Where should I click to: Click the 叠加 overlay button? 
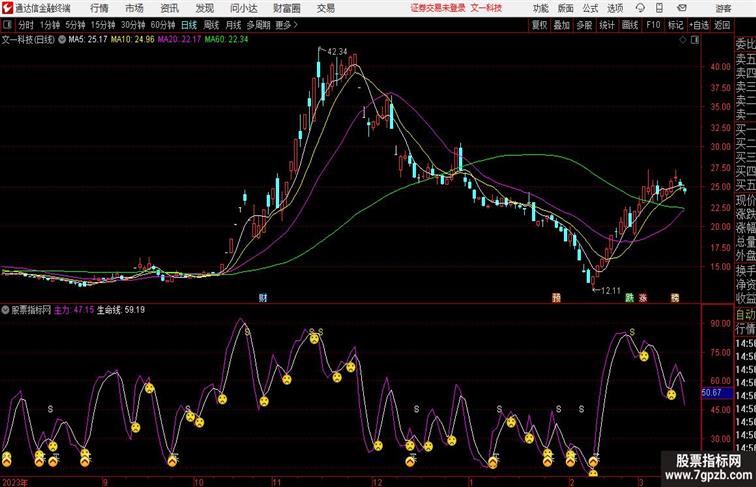point(562,25)
